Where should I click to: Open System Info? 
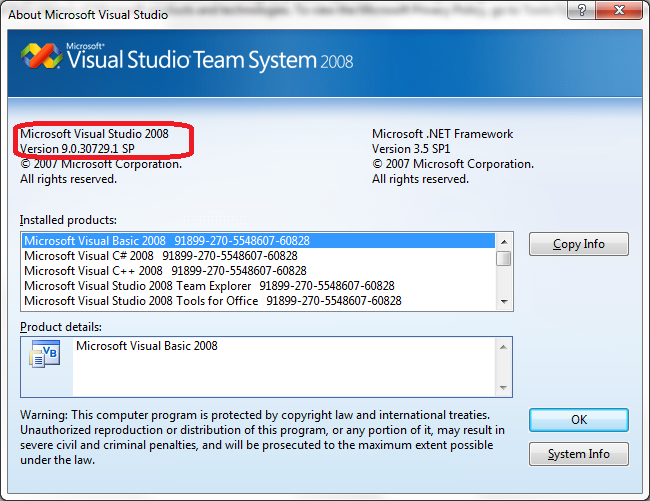579,454
